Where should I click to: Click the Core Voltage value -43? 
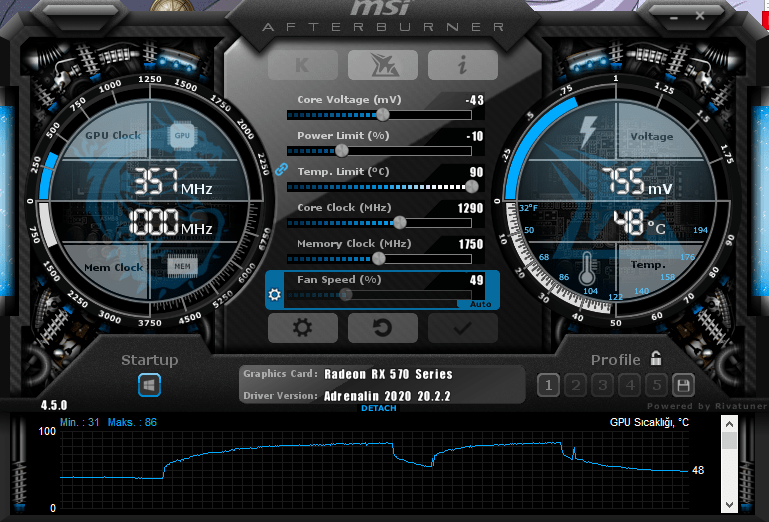click(x=474, y=100)
